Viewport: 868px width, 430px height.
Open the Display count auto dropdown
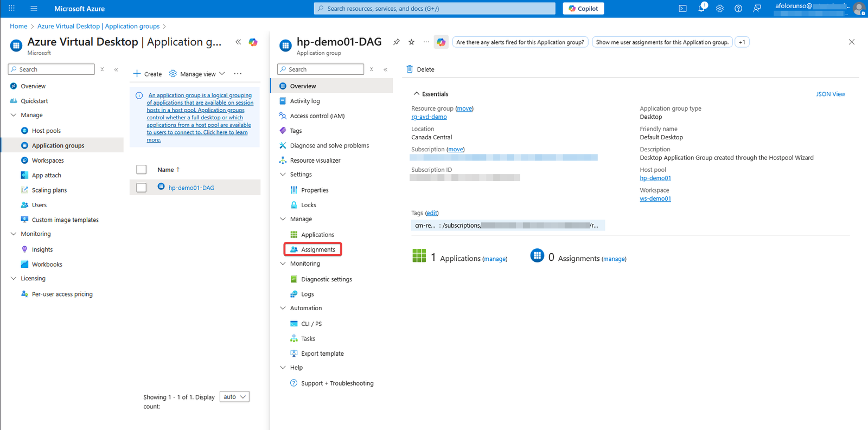(234, 397)
